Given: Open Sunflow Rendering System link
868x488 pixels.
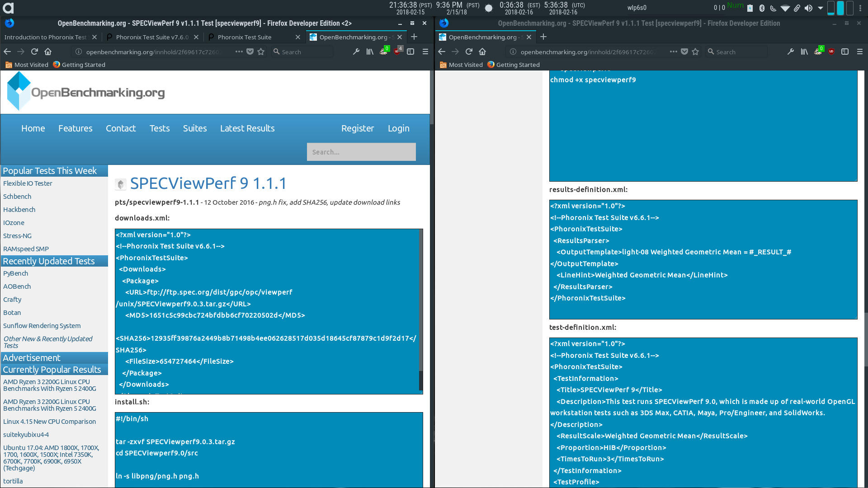Looking at the screenshot, I should tap(42, 326).
